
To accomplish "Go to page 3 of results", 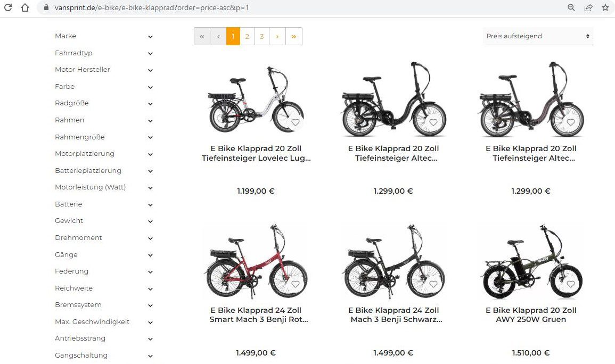I will 262,36.
